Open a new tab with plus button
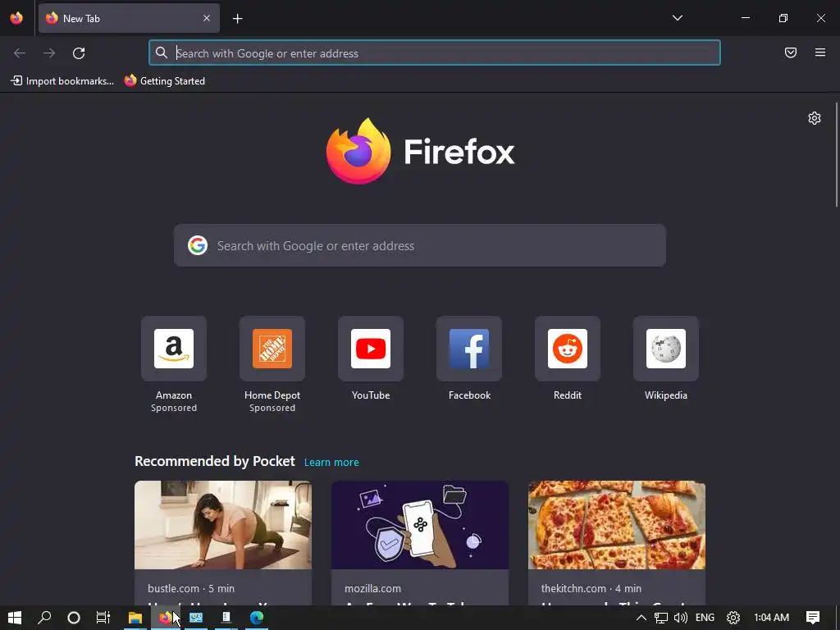 (x=237, y=19)
